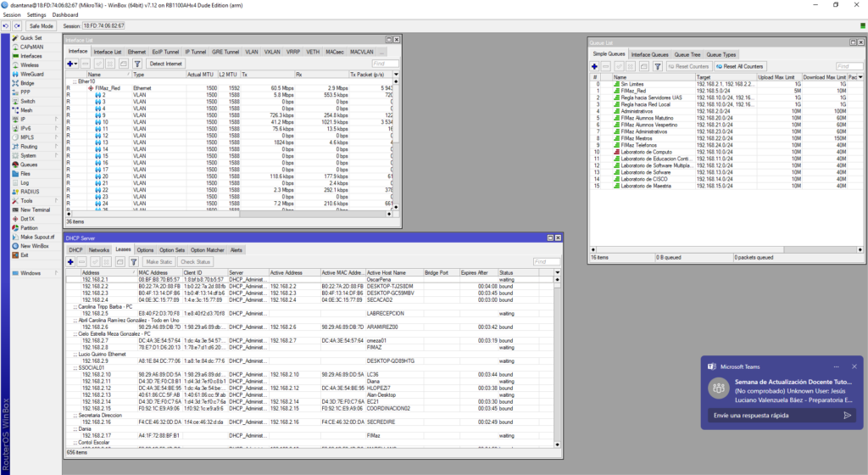The height and width of the screenshot is (475, 868).
Task: Open the Settings menu
Action: click(x=36, y=15)
